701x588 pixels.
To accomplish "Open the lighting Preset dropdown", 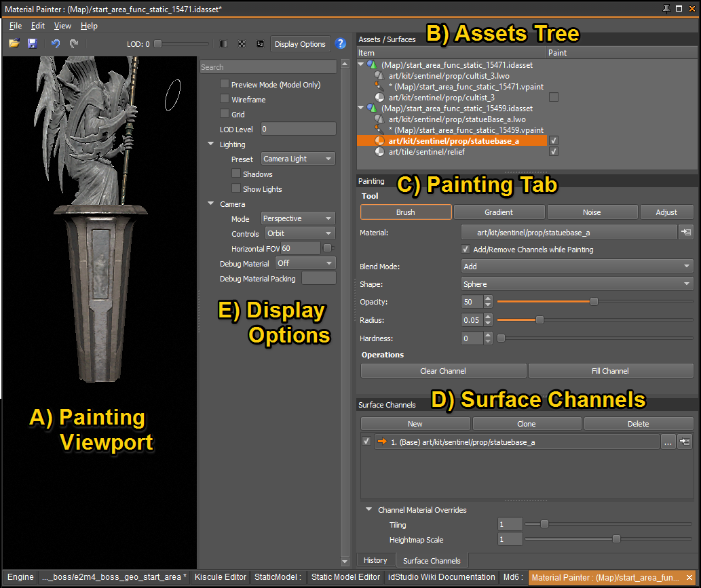I will (x=298, y=159).
